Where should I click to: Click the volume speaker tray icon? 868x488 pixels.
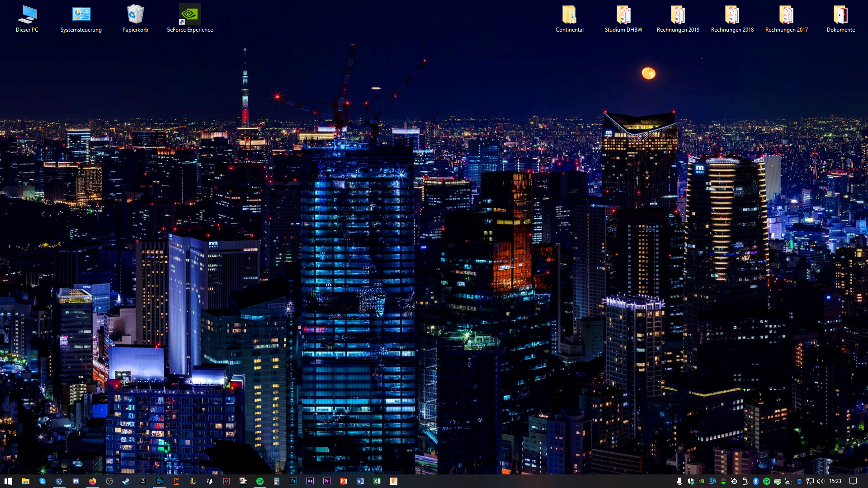(x=821, y=481)
